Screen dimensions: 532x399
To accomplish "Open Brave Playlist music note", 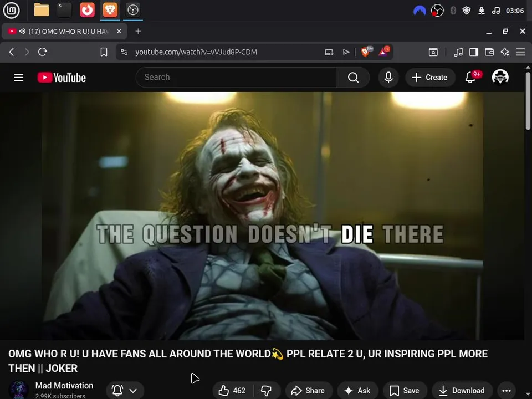I will (x=458, y=52).
